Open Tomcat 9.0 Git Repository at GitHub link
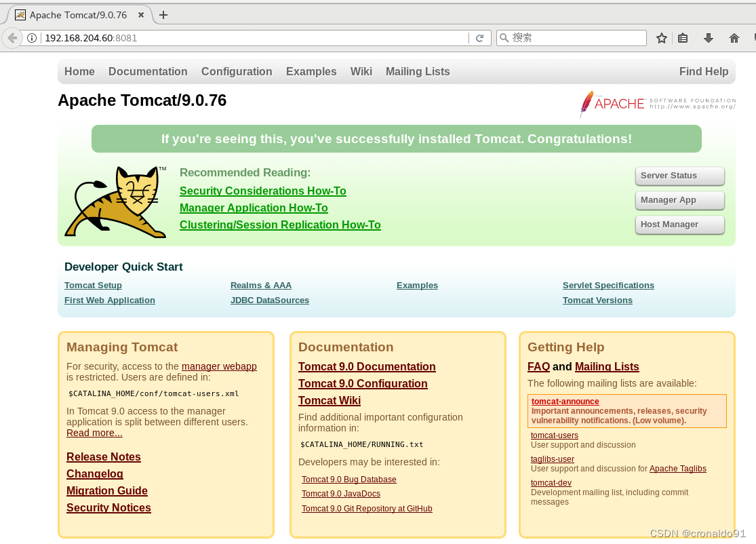This screenshot has height=544, width=756. pyautogui.click(x=367, y=508)
